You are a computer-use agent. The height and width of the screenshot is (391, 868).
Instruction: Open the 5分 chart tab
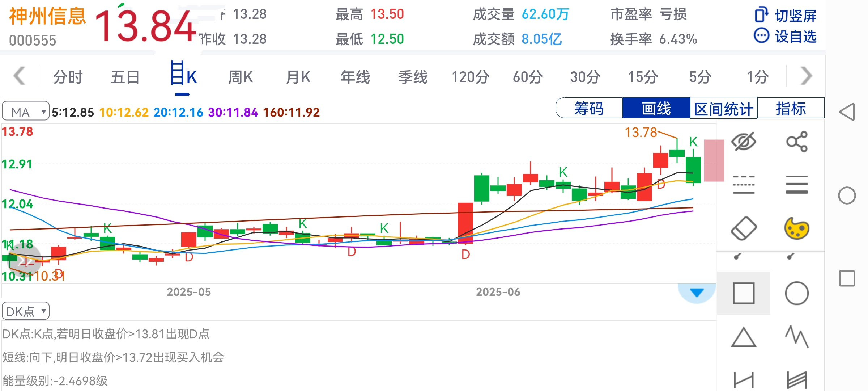(x=701, y=77)
